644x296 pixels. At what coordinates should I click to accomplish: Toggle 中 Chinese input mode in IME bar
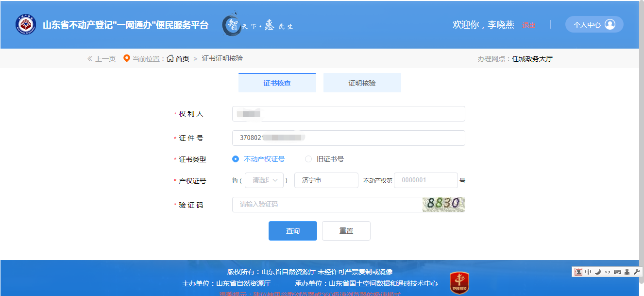[x=588, y=272]
